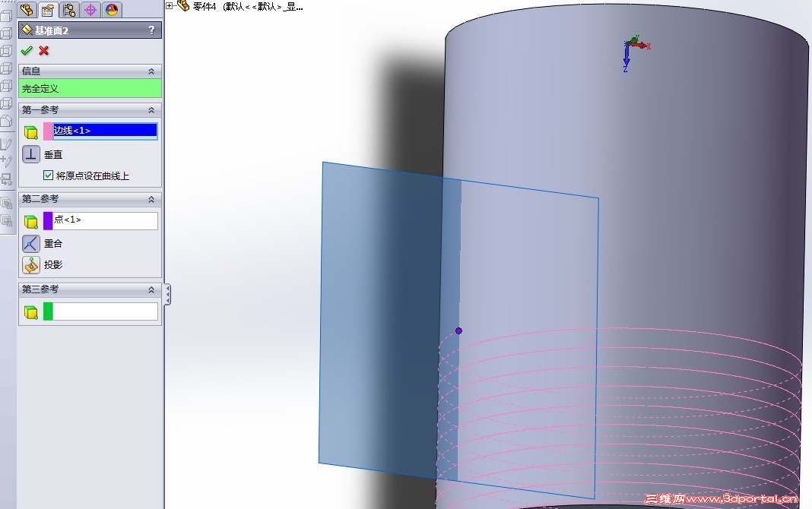Toggle the 投影 project constraint button
Image resolution: width=812 pixels, height=509 pixels.
point(31,265)
